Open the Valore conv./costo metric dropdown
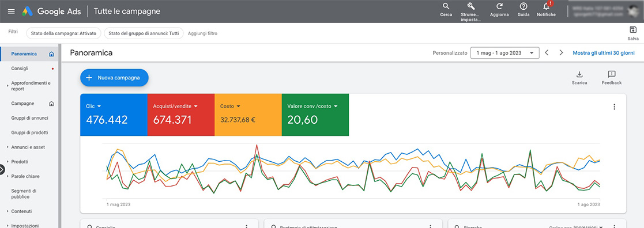The width and height of the screenshot is (644, 228). pyautogui.click(x=336, y=106)
